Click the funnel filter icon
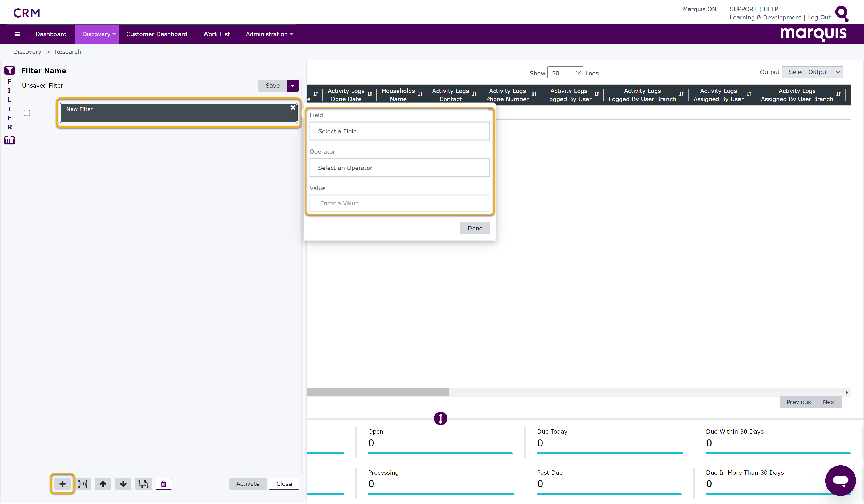864x504 pixels. [x=10, y=70]
